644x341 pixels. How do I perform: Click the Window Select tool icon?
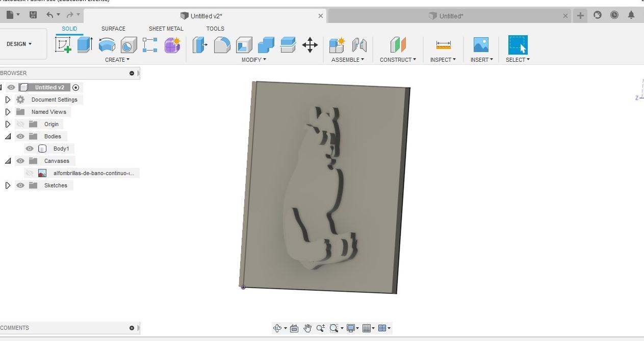[x=518, y=45]
